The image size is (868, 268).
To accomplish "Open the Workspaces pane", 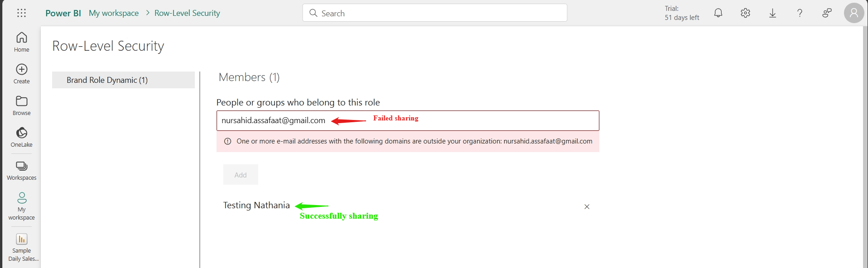I will 21,171.
